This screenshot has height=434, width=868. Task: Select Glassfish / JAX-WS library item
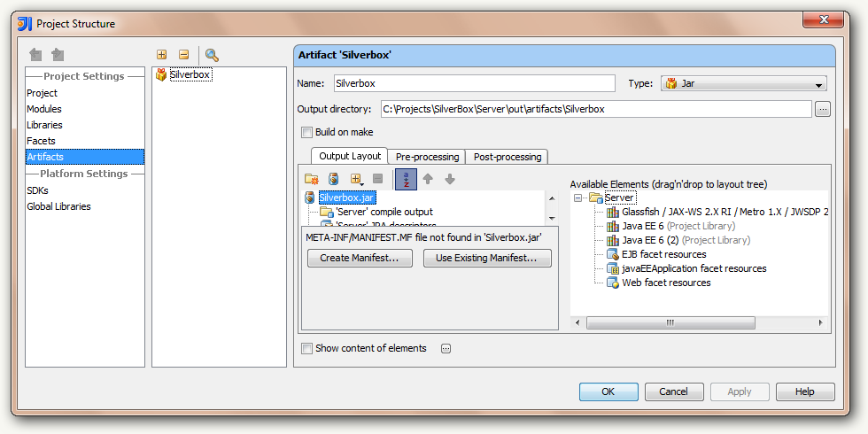[x=725, y=212]
